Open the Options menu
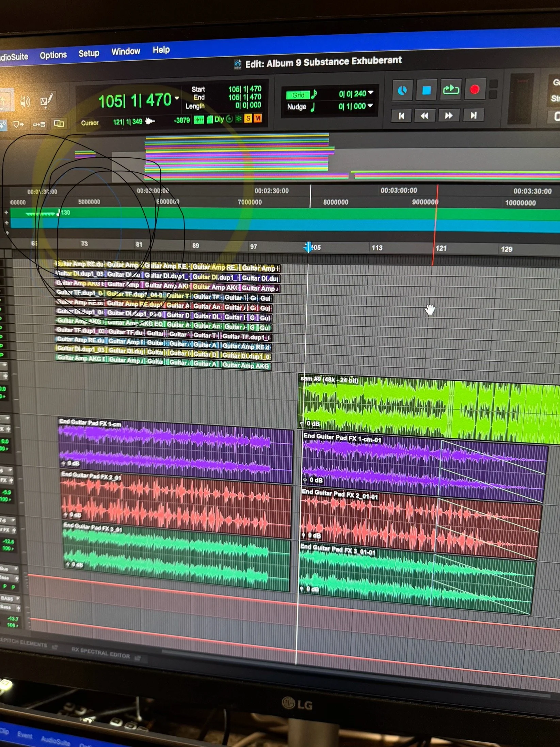 [53, 55]
